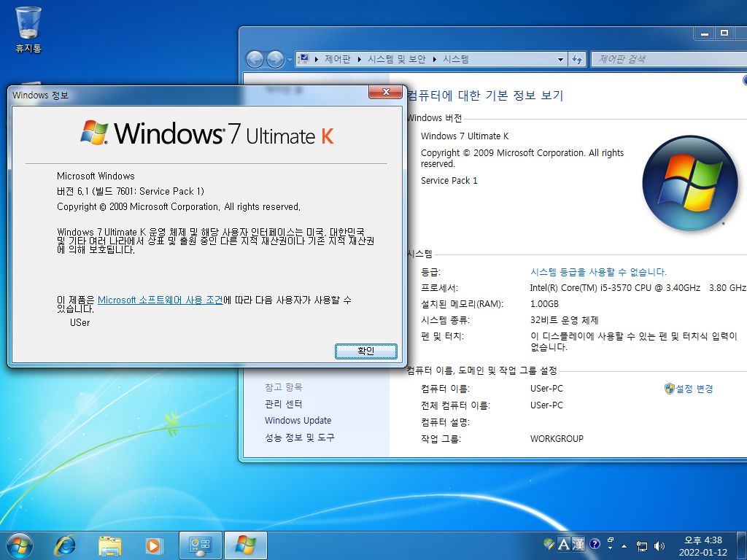Click 확인 in Windows 정보 dialog

366,351
